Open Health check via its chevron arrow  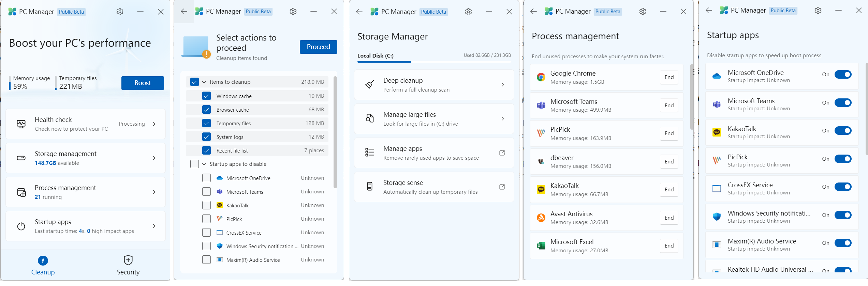point(154,124)
